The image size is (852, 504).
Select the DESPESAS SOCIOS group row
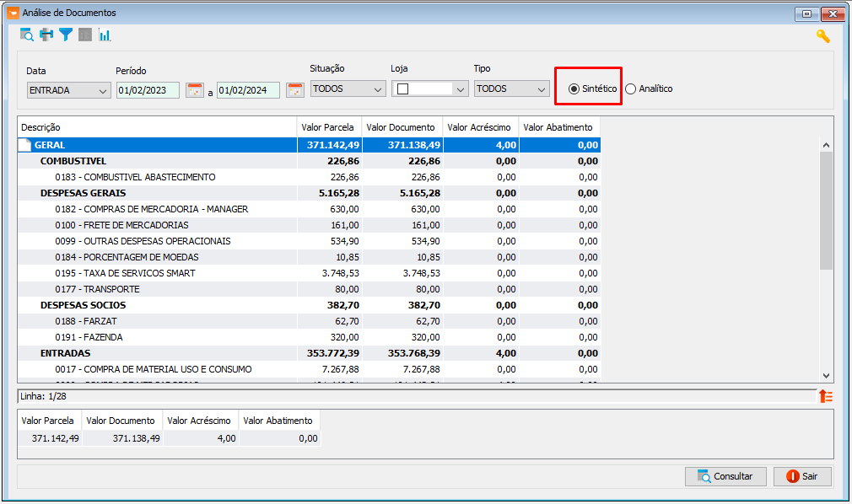(309, 305)
